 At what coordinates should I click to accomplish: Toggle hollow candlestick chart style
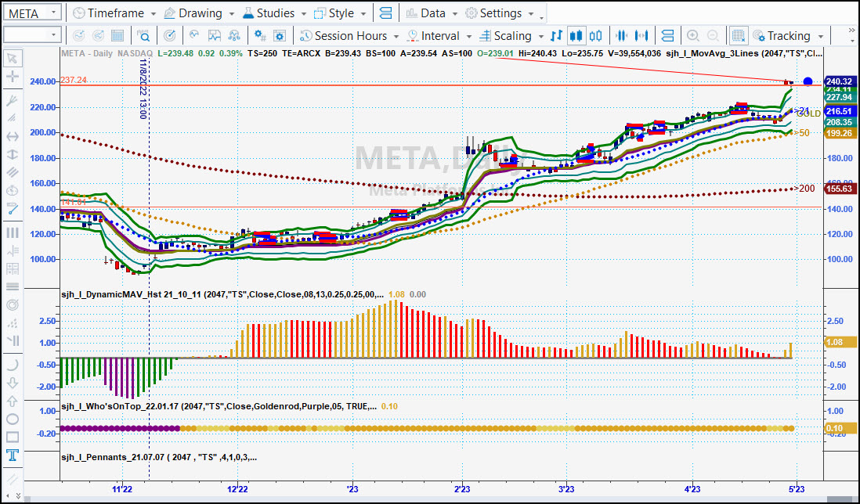[x=595, y=36]
